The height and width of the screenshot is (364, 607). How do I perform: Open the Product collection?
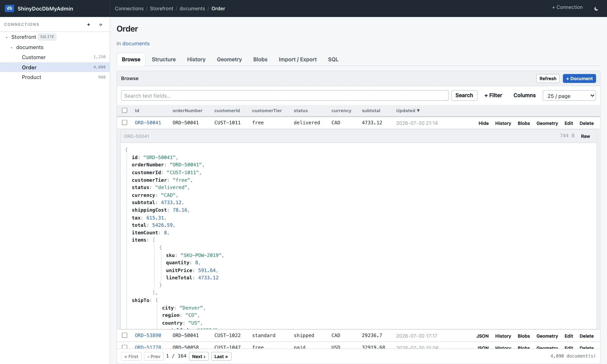(x=55, y=77)
